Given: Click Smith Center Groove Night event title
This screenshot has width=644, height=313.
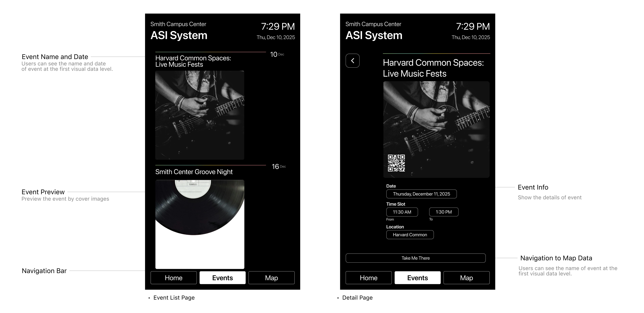Looking at the screenshot, I should 194,172.
